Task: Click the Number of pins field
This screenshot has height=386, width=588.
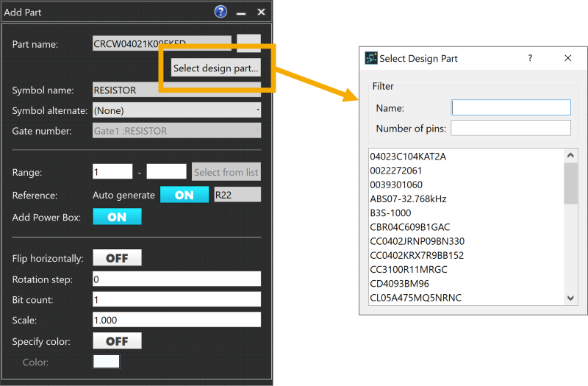Action: point(511,129)
